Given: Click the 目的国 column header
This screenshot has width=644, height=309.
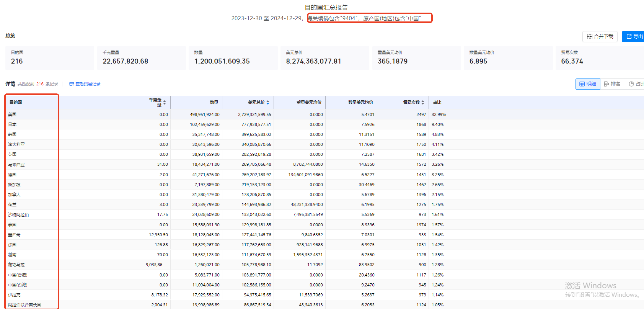Looking at the screenshot, I should coord(16,102).
